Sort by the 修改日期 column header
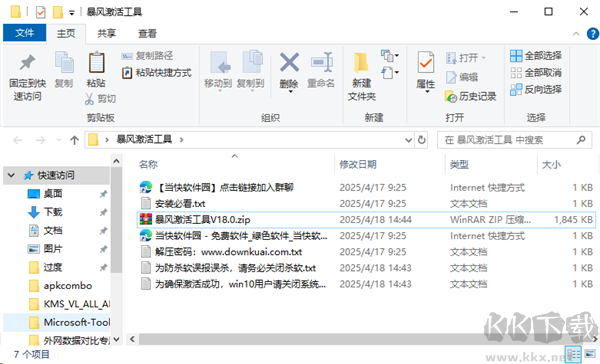Viewport: 600px width, 364px height. [x=358, y=165]
